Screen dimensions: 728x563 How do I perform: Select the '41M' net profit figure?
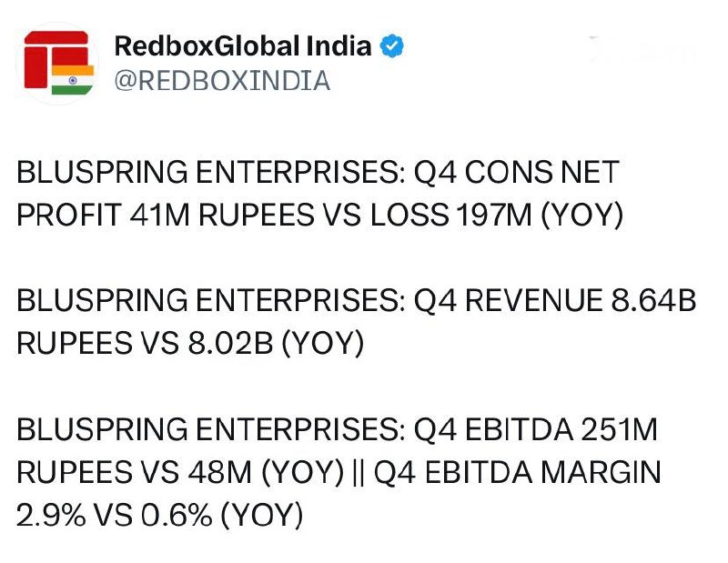click(x=160, y=215)
